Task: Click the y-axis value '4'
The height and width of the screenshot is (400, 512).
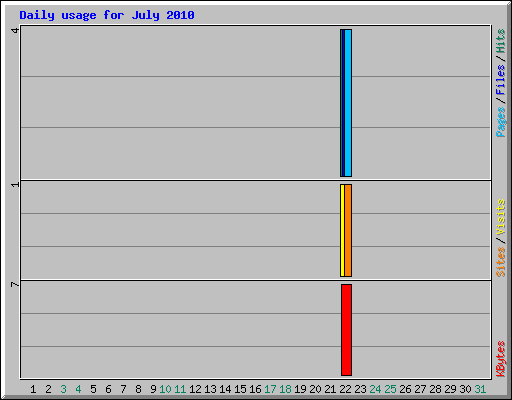Action: click(x=15, y=30)
